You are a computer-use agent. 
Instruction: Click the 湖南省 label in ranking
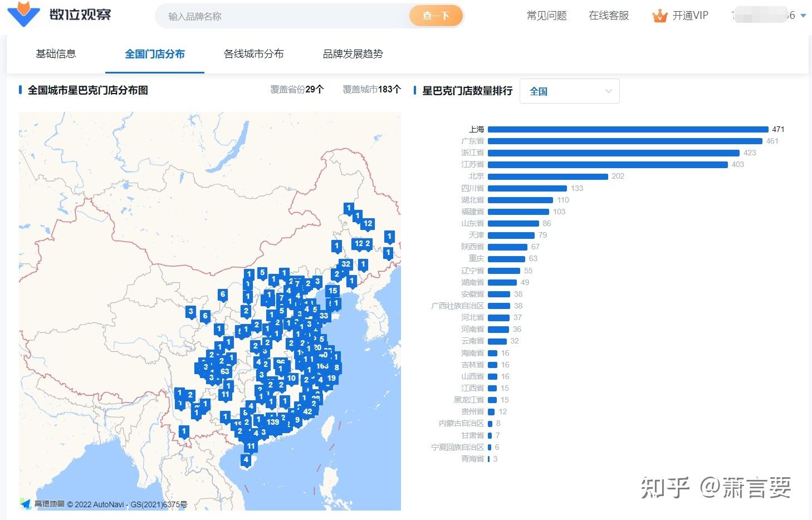pos(472,282)
